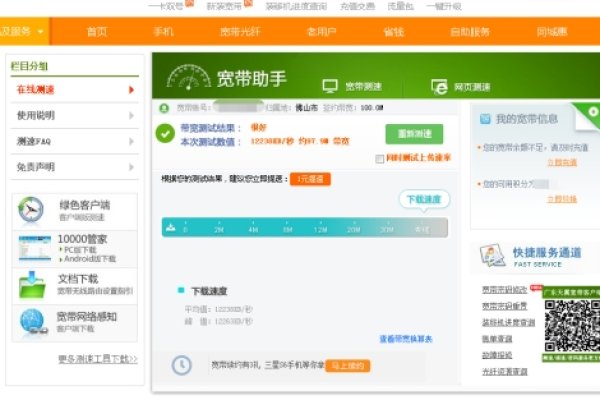This screenshot has height=400, width=600.
Task: Expand the 使用说明 arrow
Action: [131, 116]
